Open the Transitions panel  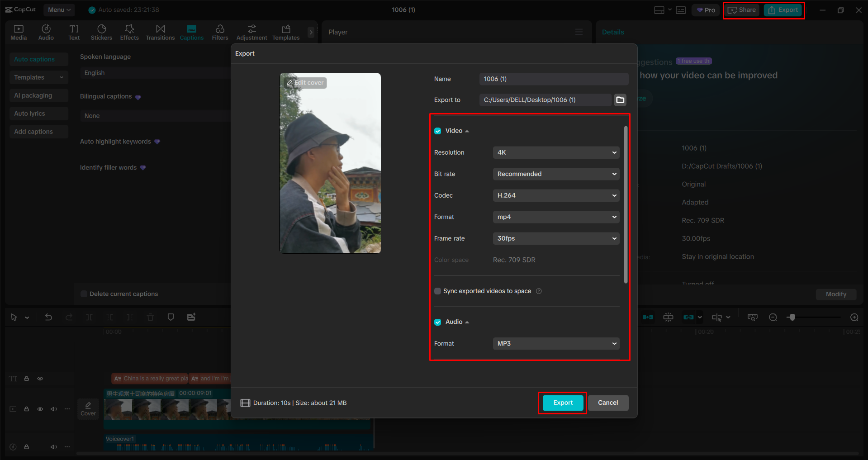click(160, 32)
